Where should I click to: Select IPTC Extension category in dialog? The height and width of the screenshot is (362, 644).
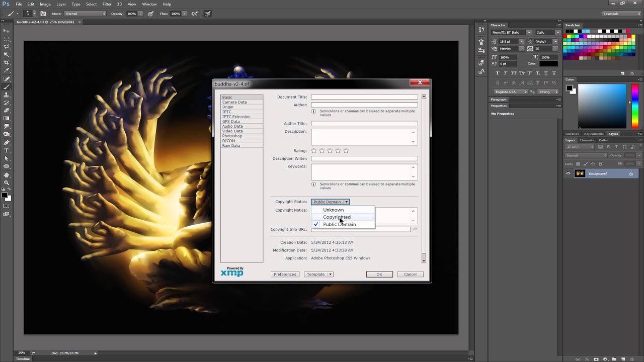point(242,117)
